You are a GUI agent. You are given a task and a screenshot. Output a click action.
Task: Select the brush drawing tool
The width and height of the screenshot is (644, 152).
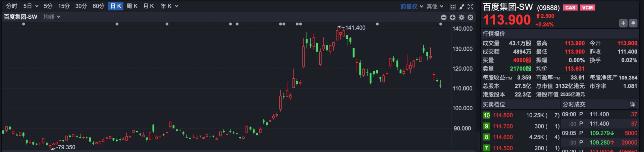[x=462, y=6]
